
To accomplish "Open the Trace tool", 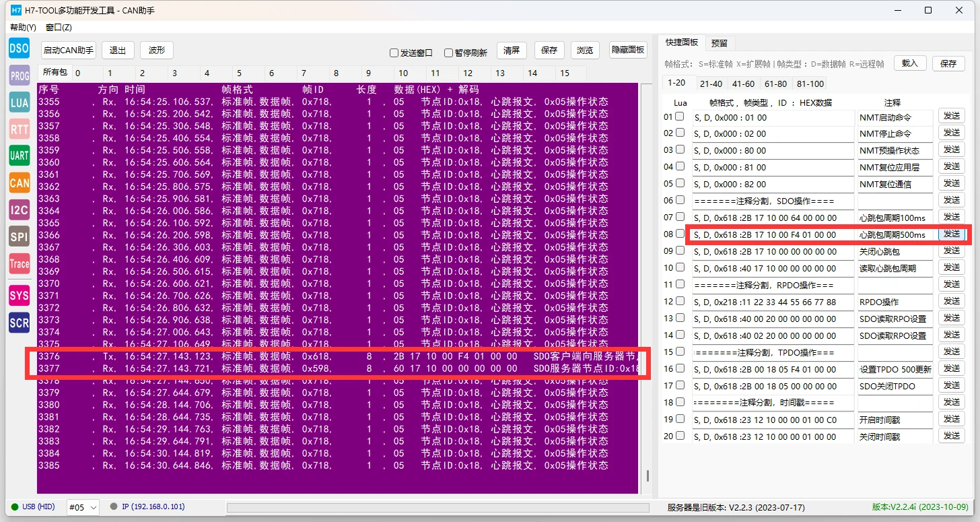I will (20, 263).
